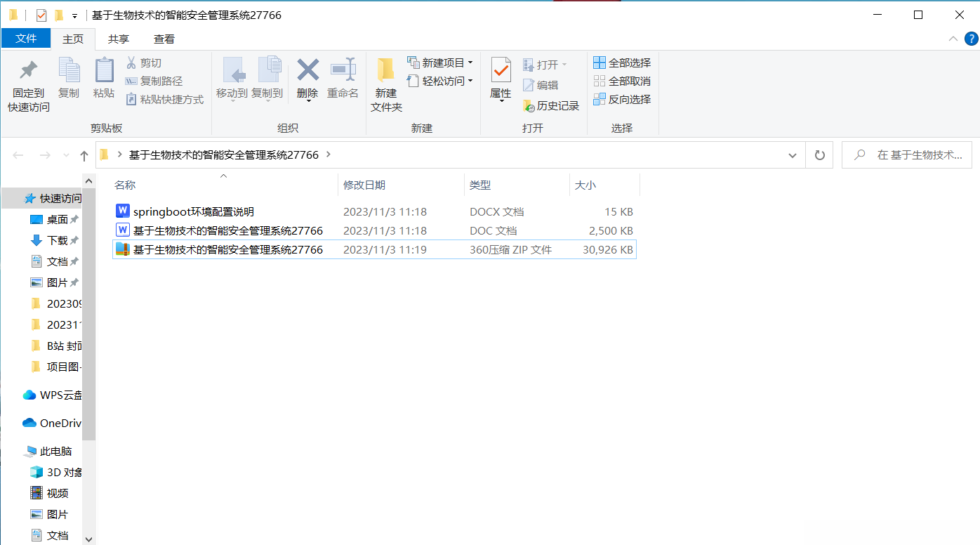The image size is (980, 545).
Task: Click the Edit (编辑) ribbon item
Action: point(541,85)
